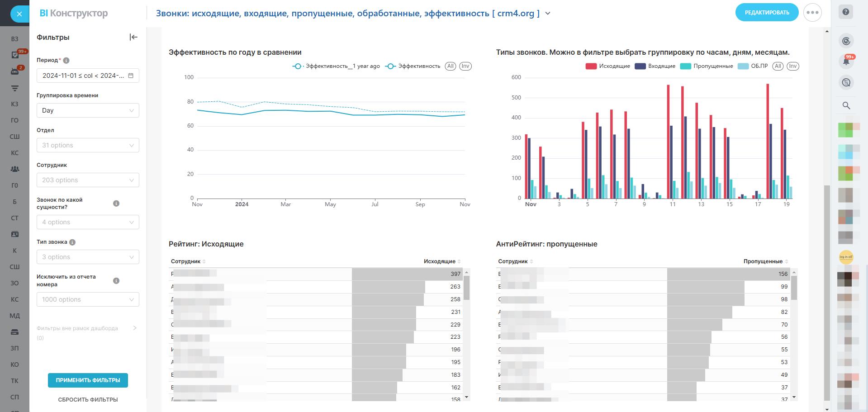Open the dashboard title dropdown chevron
The width and height of the screenshot is (868, 412).
548,14
